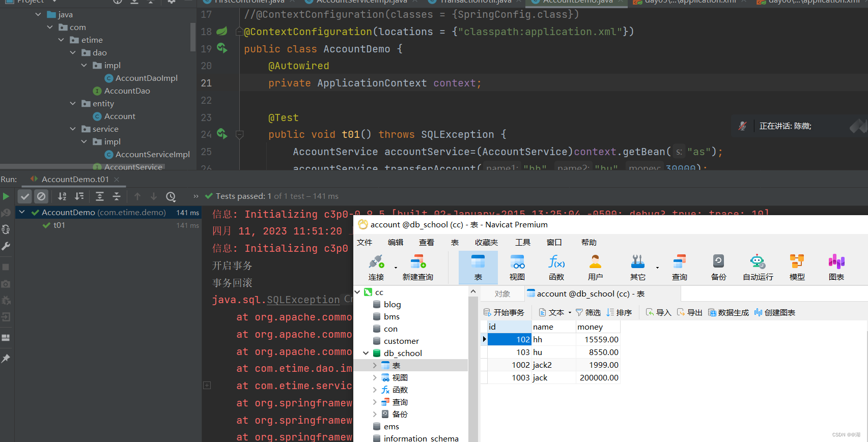The image size is (868, 442).
Task: Select money cell 15559.00
Action: 598,339
